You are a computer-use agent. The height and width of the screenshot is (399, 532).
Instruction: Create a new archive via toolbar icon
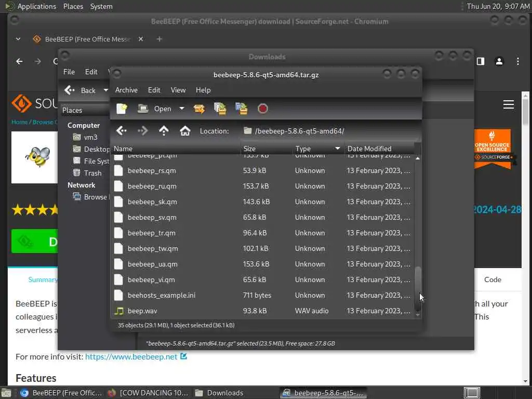click(122, 109)
